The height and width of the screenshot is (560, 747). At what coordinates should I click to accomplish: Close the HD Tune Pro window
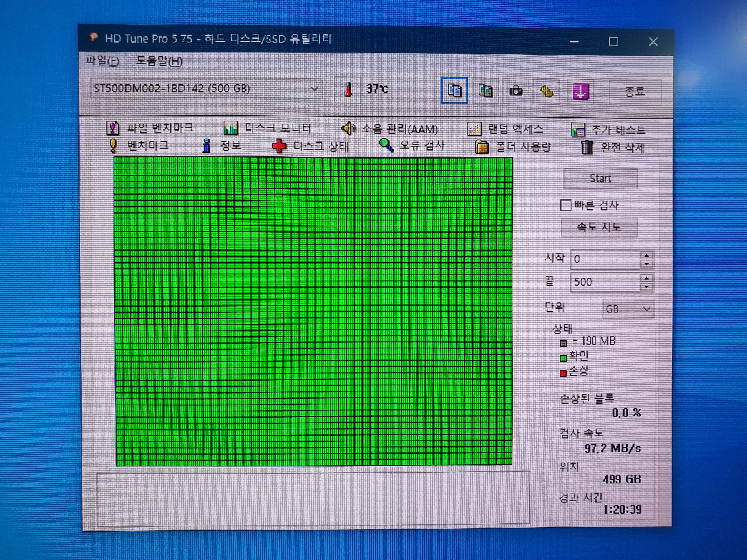(653, 42)
